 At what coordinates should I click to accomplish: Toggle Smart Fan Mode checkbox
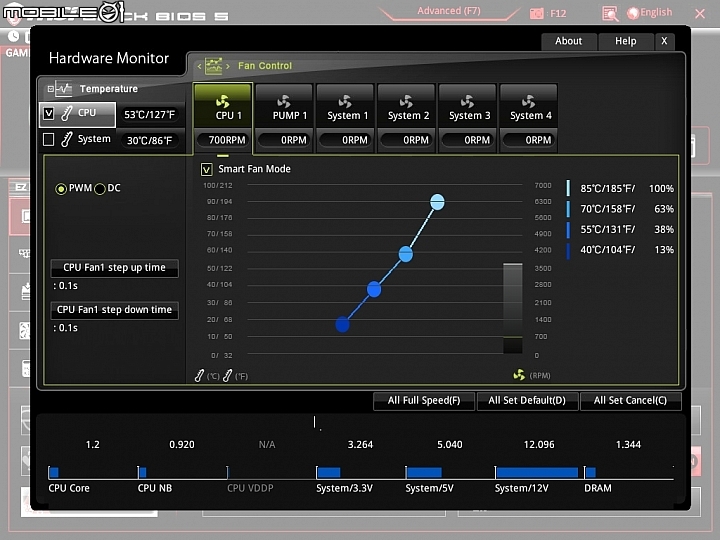tap(207, 169)
